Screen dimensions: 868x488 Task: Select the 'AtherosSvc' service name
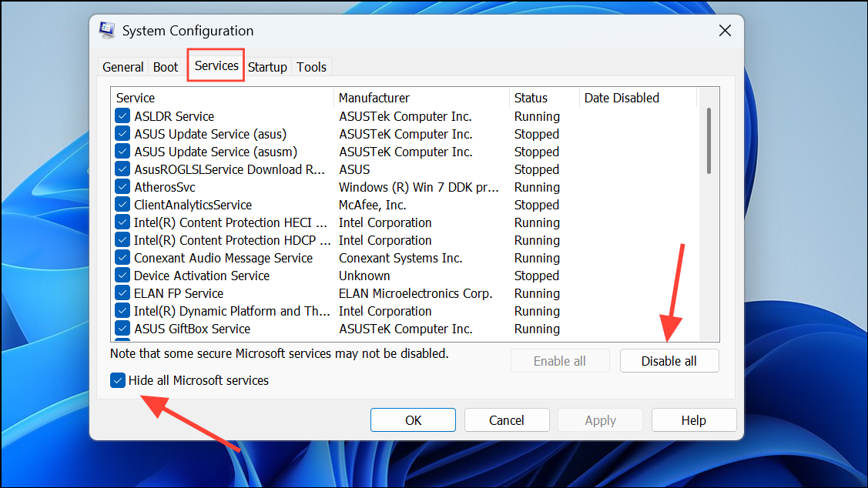164,187
